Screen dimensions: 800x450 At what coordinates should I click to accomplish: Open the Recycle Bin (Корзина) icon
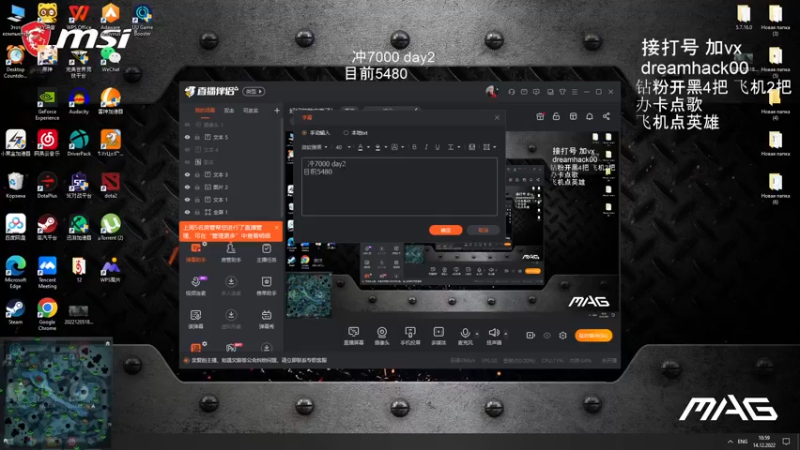[15, 185]
